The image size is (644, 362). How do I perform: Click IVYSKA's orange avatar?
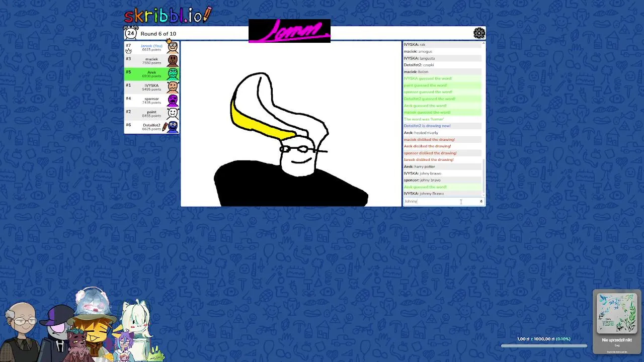[x=173, y=86]
